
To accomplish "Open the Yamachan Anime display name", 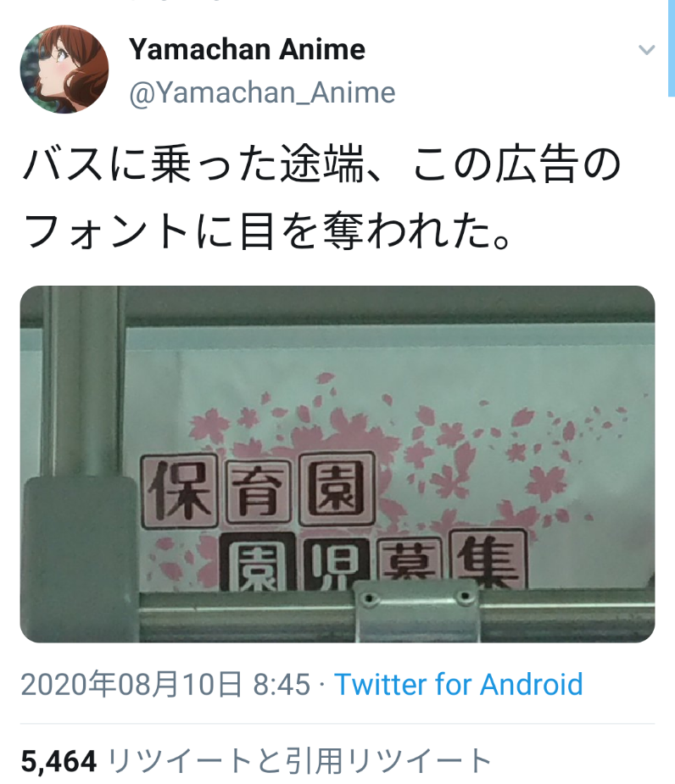I will point(247,49).
